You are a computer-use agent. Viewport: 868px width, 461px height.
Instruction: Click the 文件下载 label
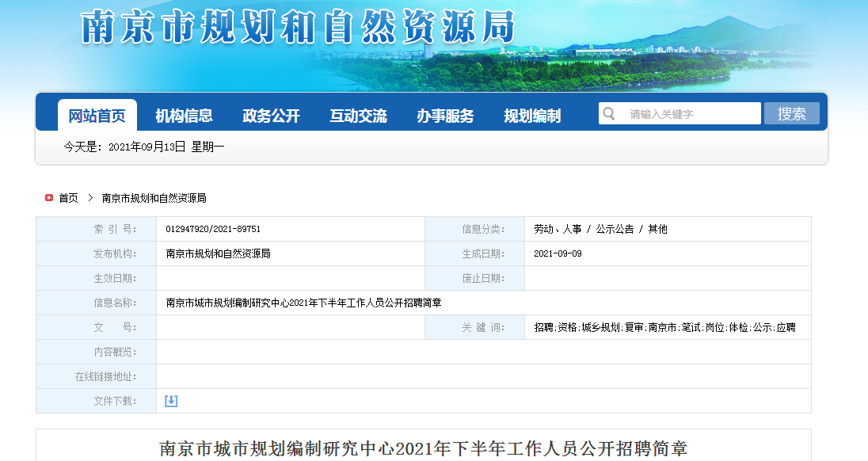point(115,401)
